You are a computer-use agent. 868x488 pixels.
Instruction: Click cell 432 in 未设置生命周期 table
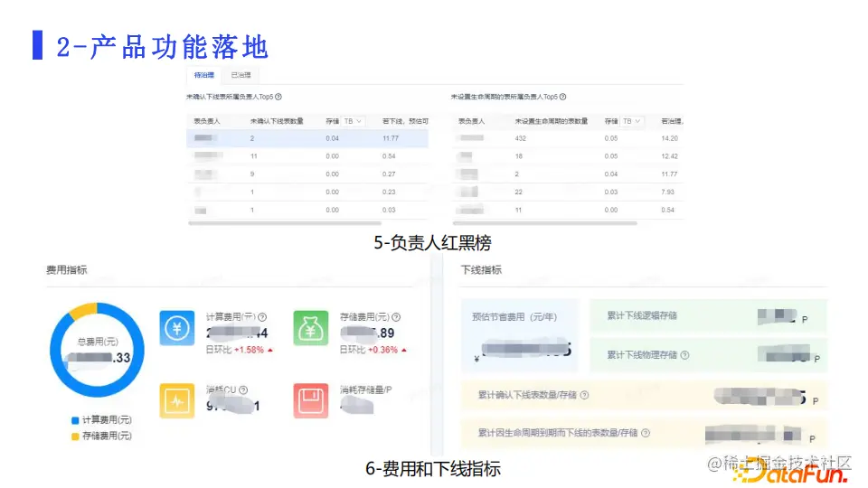tap(521, 138)
